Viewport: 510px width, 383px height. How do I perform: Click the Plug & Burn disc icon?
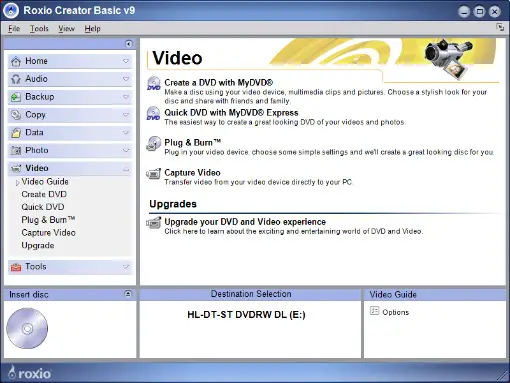pyautogui.click(x=154, y=143)
